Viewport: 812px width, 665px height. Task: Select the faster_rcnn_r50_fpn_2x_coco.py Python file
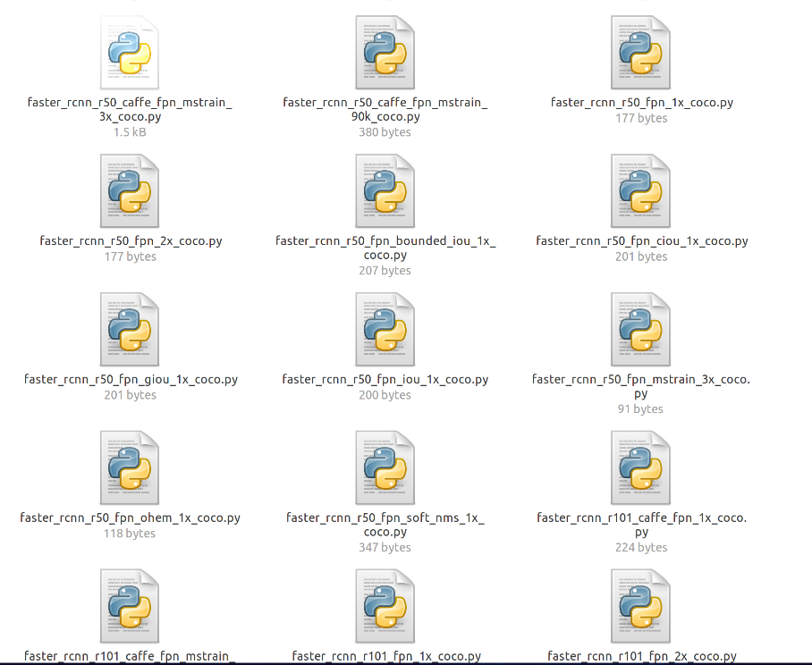[130, 190]
